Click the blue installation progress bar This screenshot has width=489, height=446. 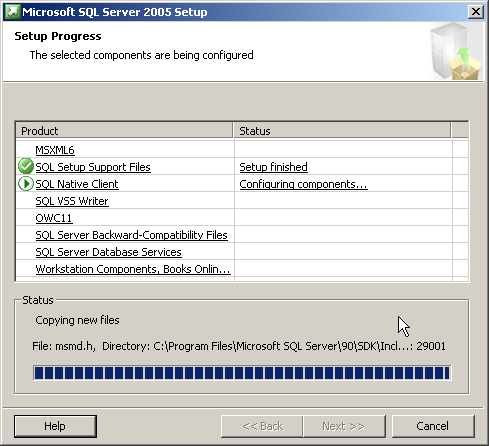pyautogui.click(x=242, y=373)
